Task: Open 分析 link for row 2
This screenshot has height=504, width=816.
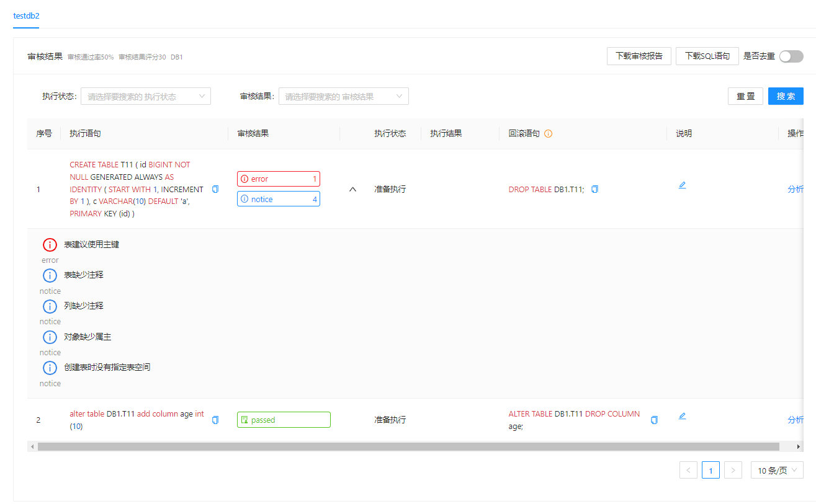Action: click(796, 420)
